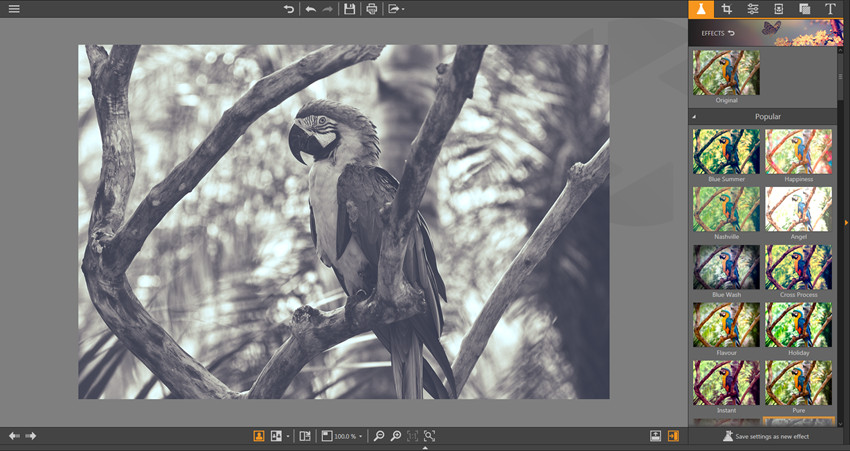Switch to the Effects flask tab
Viewport: 850px width, 451px height.
(x=701, y=9)
